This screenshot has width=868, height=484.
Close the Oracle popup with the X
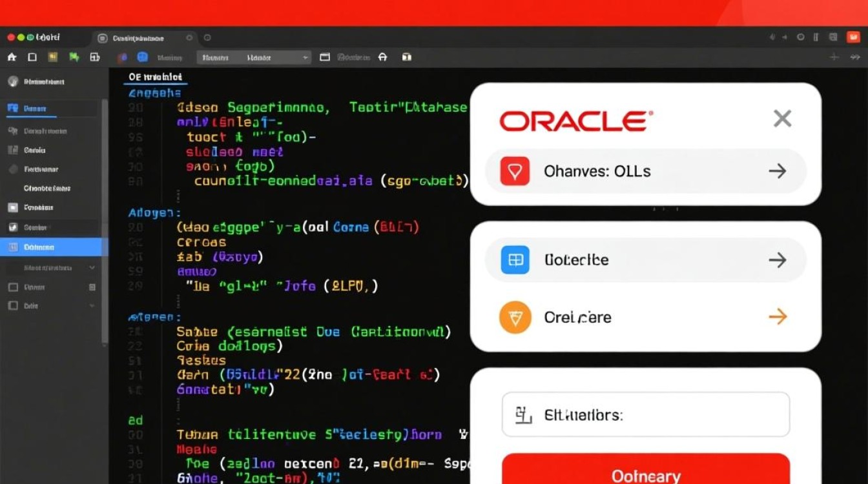pyautogui.click(x=782, y=119)
